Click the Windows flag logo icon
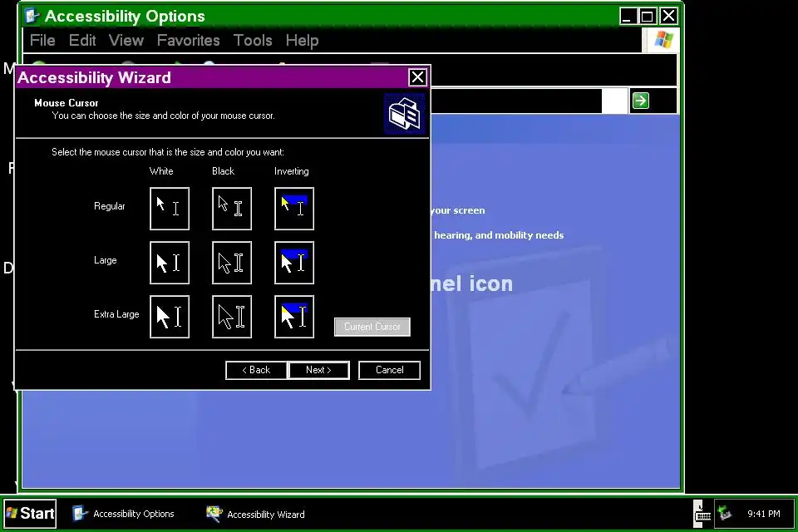The width and height of the screenshot is (798, 532). coord(663,40)
